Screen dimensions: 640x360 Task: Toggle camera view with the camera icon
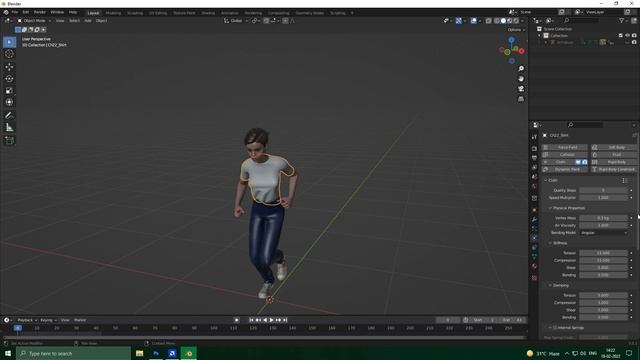(x=521, y=89)
